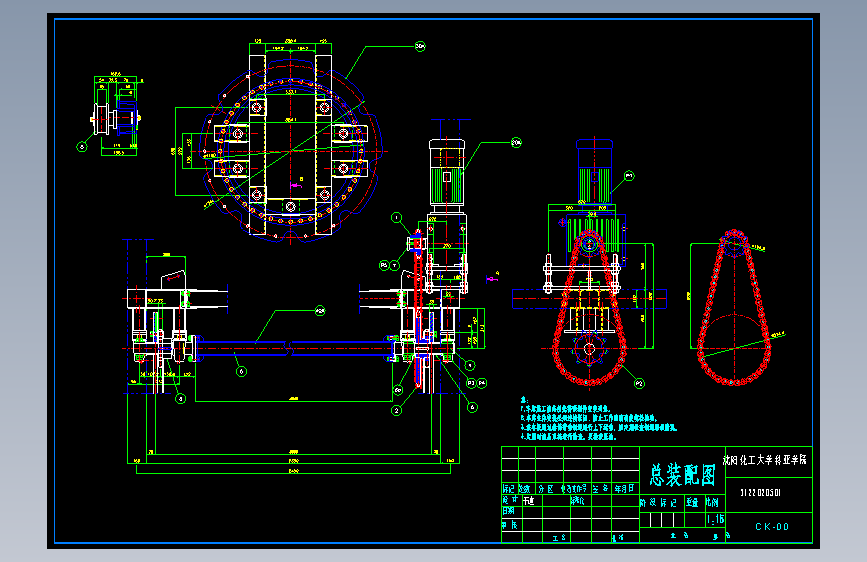Click the small wheel detail view
Image resolution: width=867 pixels, height=562 pixels.
pyautogui.click(x=116, y=117)
